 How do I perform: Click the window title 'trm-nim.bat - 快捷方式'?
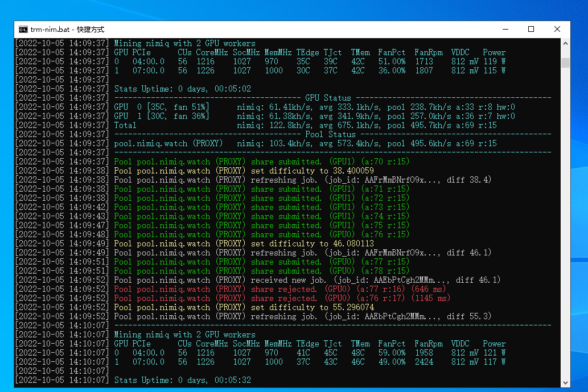pos(68,29)
